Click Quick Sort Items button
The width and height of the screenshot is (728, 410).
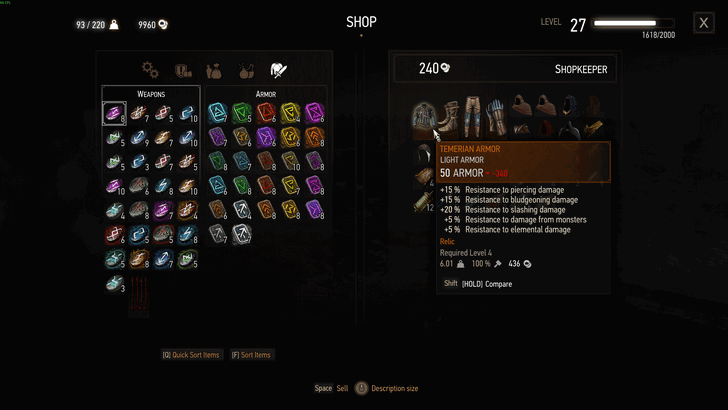[191, 355]
